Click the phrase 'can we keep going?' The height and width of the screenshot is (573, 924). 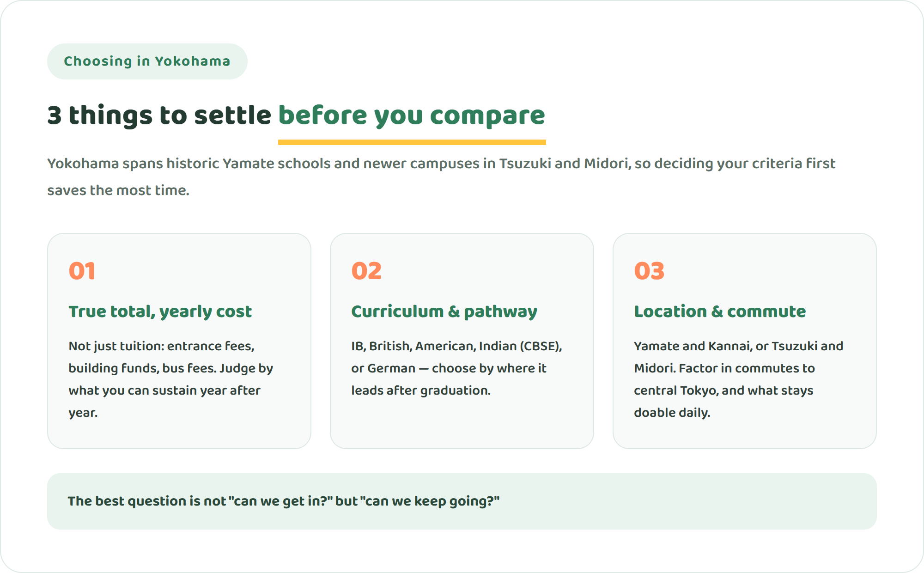pyautogui.click(x=430, y=501)
